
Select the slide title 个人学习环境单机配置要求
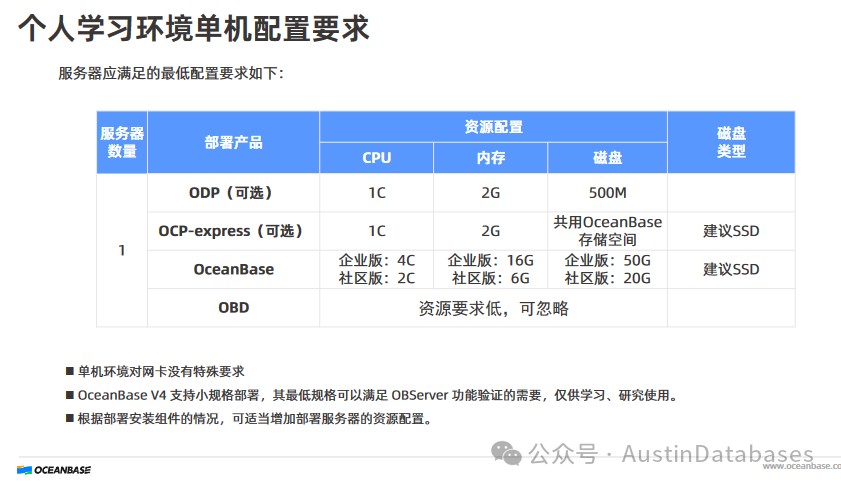[x=194, y=28]
